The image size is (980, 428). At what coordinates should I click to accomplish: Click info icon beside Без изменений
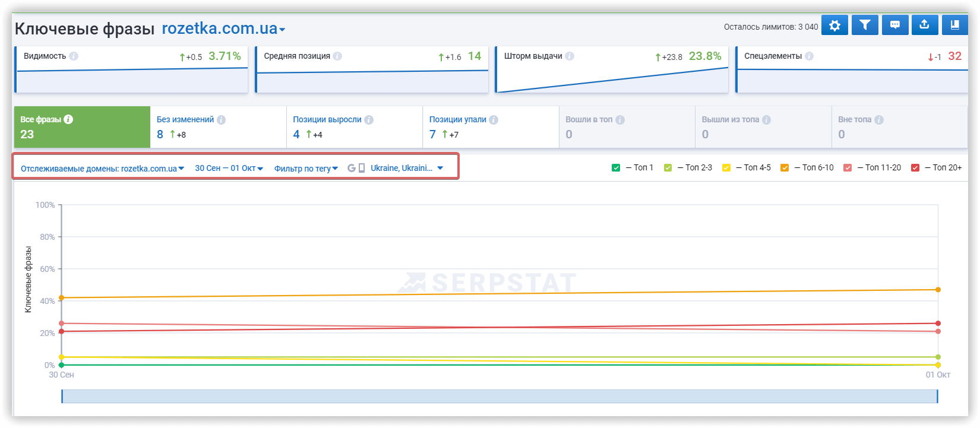click(221, 120)
